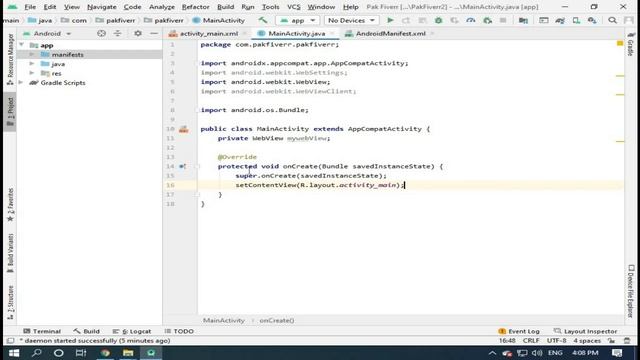Open the Layout Inspector

tap(585, 331)
